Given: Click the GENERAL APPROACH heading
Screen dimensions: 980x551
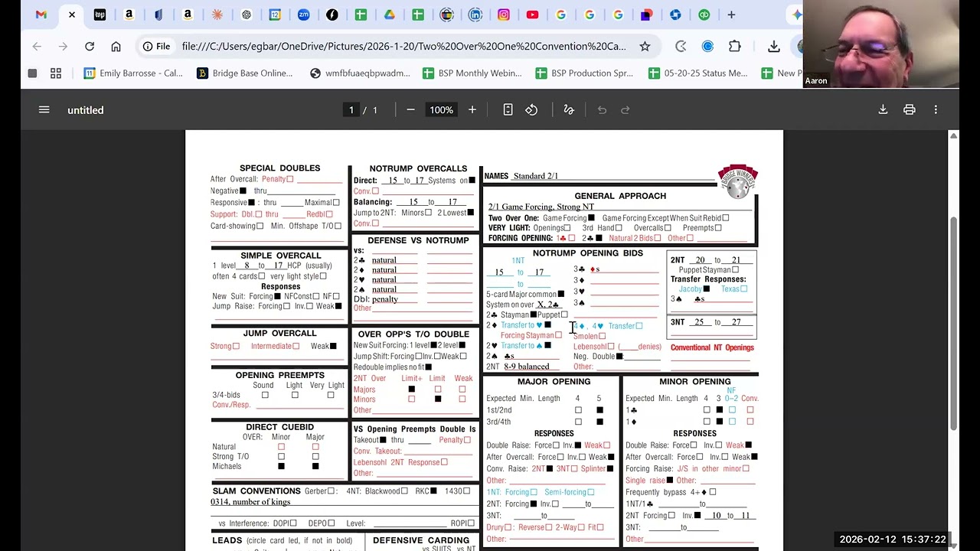Looking at the screenshot, I should coord(620,196).
